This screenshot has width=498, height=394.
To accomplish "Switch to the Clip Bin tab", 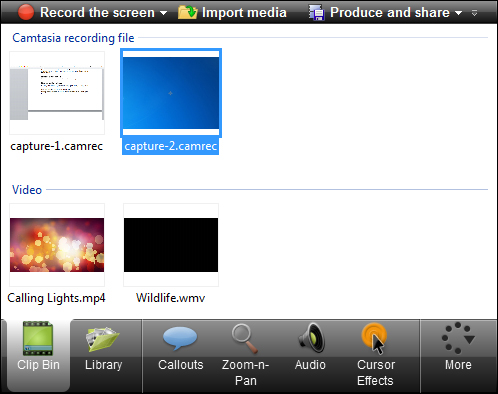I will pyautogui.click(x=38, y=355).
